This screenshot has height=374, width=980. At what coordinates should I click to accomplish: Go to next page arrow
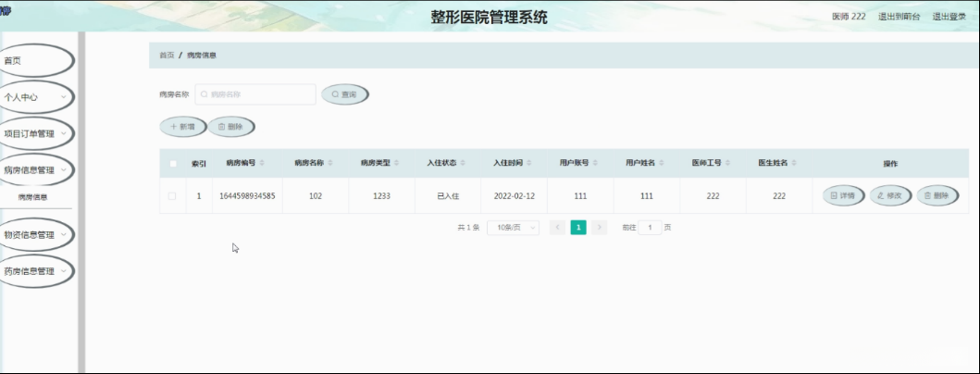click(600, 228)
